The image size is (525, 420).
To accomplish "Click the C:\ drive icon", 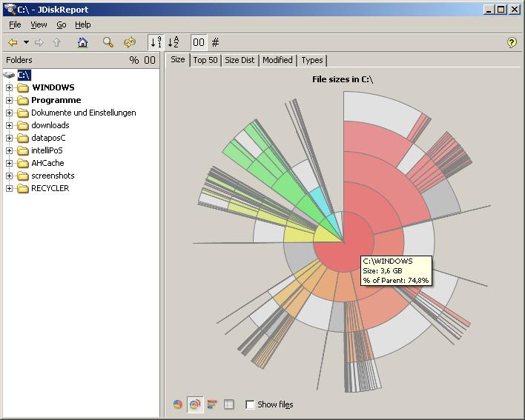I will 9,75.
